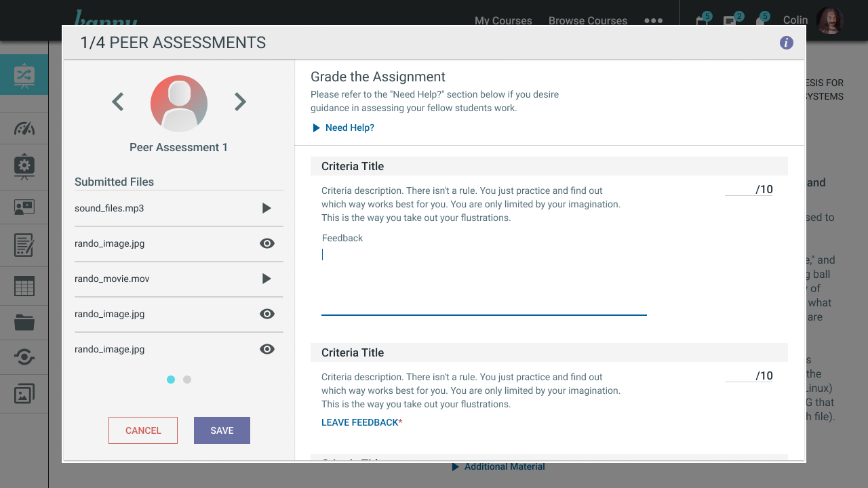This screenshot has height=488, width=868.
Task: Click the image gallery icon in the sidebar
Action: point(24,394)
